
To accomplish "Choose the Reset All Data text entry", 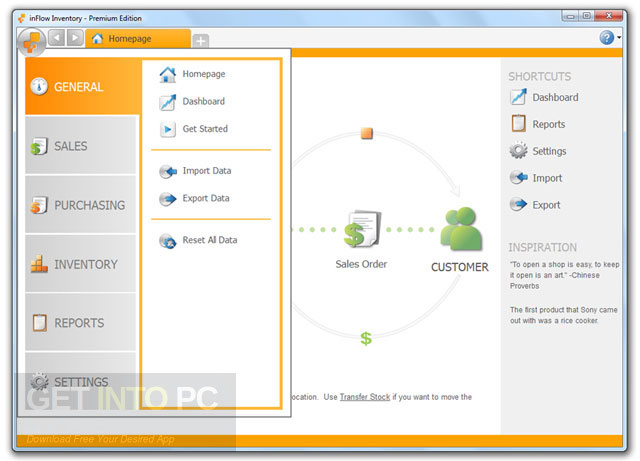I will tap(209, 240).
